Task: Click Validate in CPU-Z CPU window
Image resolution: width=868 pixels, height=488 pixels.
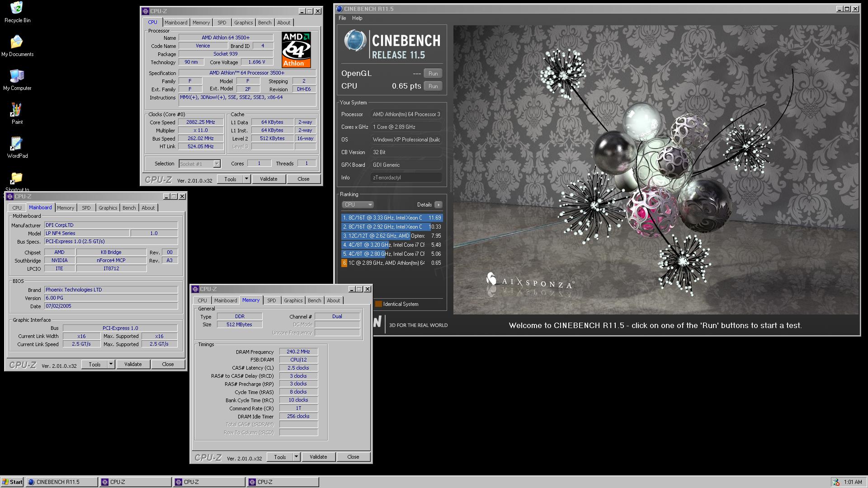Action: click(269, 179)
